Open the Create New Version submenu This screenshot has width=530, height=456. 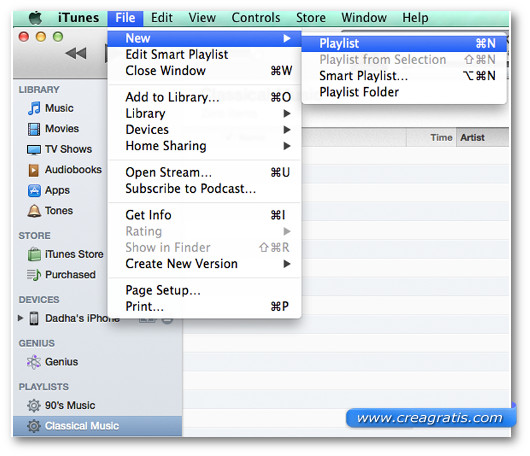click(x=205, y=264)
